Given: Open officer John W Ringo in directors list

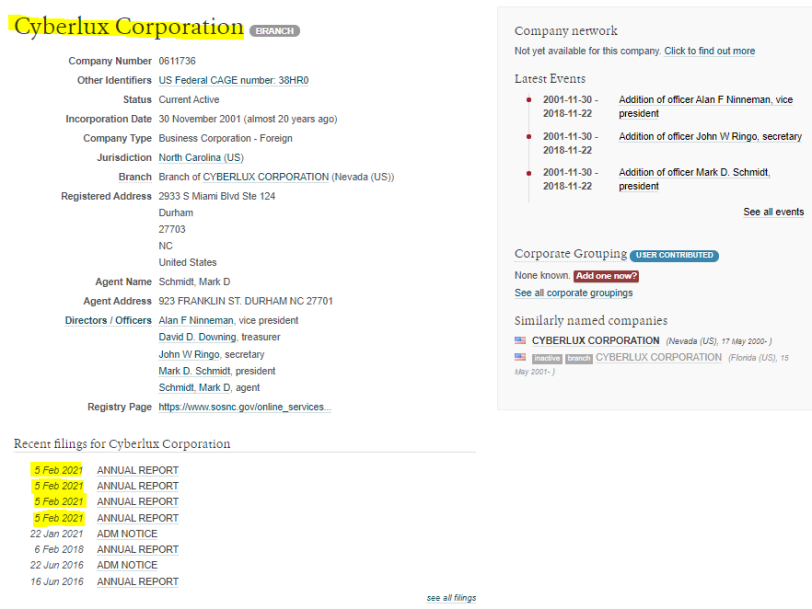Looking at the screenshot, I should [x=189, y=354].
